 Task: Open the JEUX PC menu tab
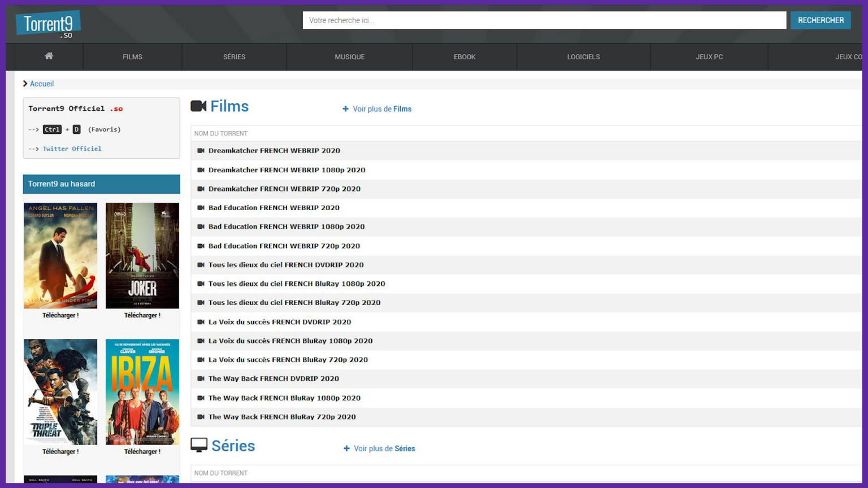709,56
